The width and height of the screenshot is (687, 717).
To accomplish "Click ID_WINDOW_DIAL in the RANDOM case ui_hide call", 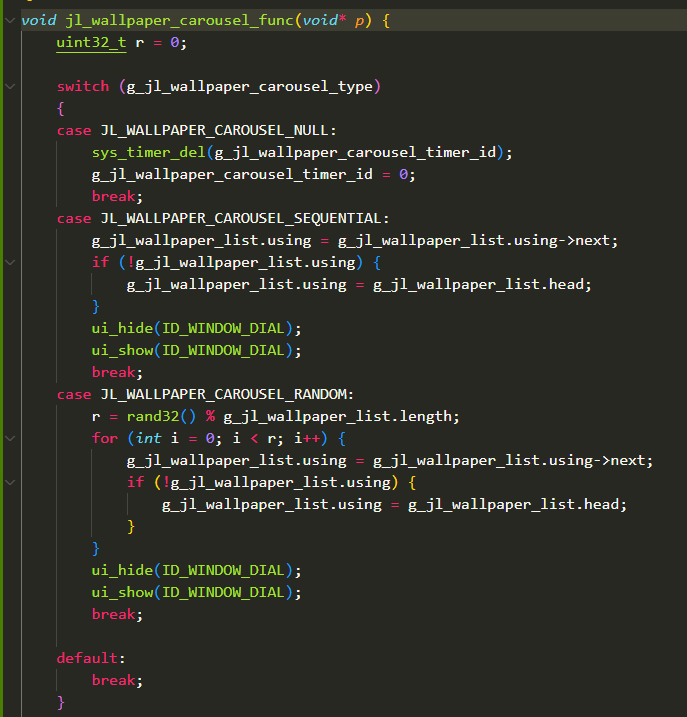I will 223,570.
